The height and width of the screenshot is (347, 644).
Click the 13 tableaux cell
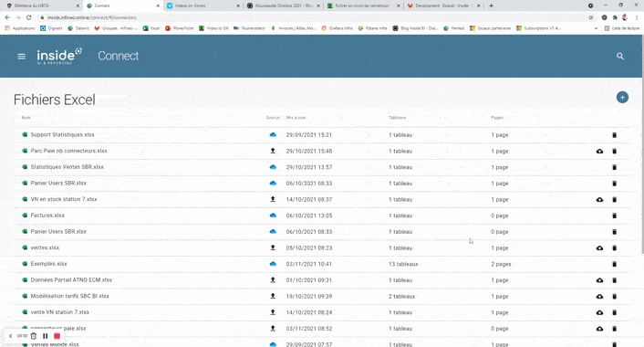coord(403,264)
